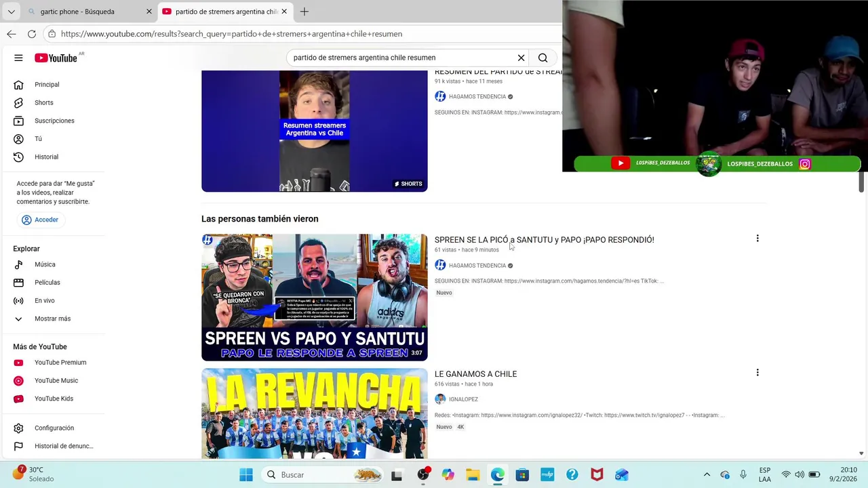Open Copilot from the taskbar
The width and height of the screenshot is (868, 488).
448,475
